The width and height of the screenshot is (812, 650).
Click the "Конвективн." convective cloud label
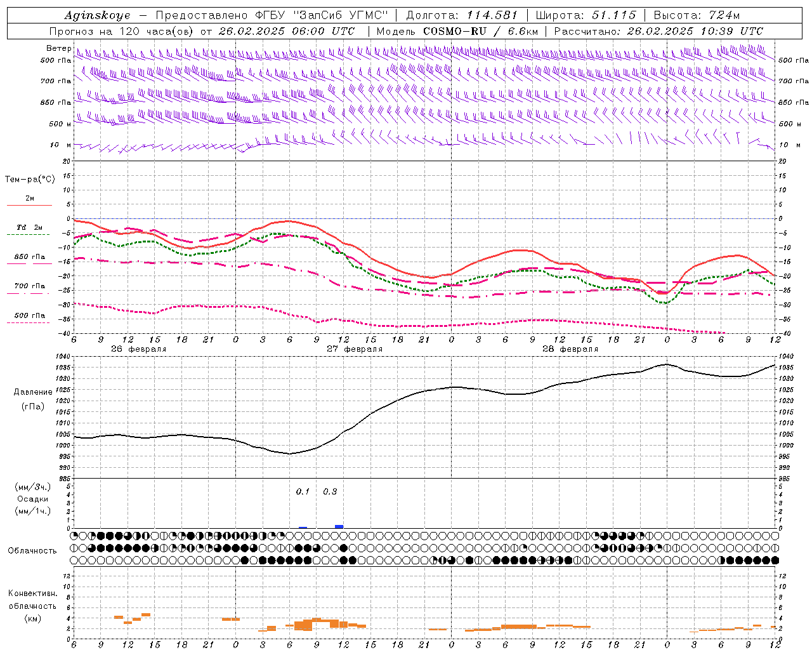[x=33, y=594]
